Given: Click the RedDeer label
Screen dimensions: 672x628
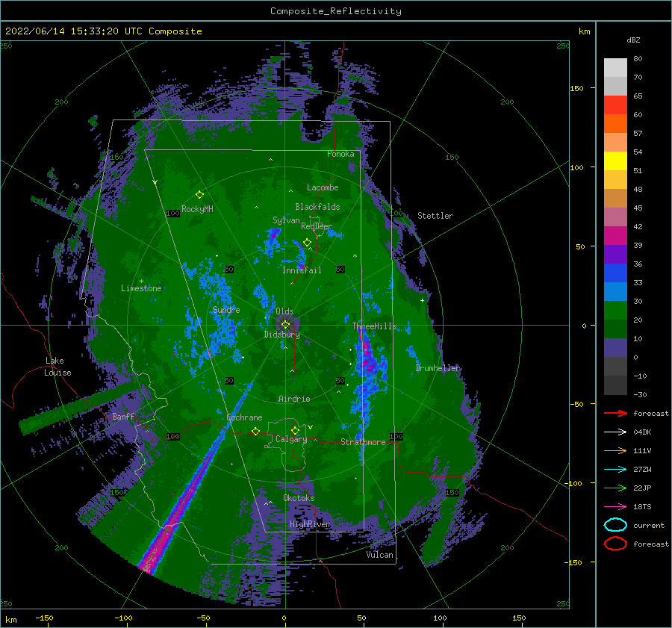Looking at the screenshot, I should [x=317, y=226].
